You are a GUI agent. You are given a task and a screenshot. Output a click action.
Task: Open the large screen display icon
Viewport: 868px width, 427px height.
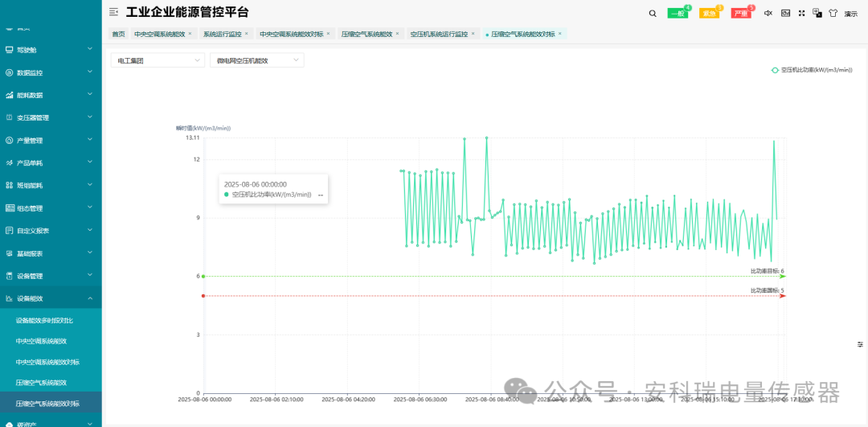(785, 14)
